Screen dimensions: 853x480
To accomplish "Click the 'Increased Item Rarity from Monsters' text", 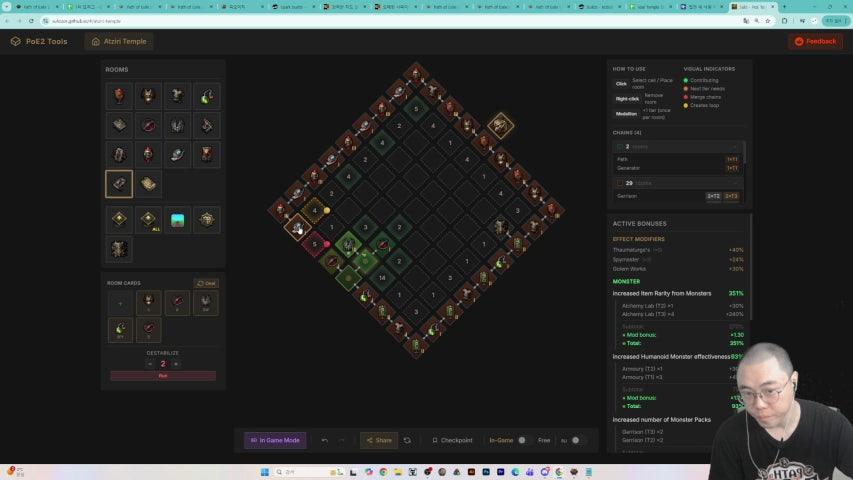I will click(x=662, y=293).
